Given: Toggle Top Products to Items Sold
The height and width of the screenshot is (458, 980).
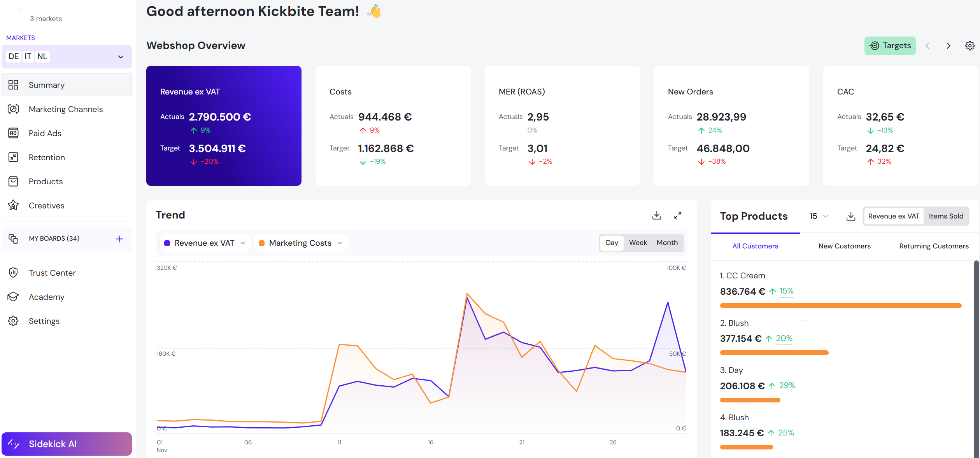Looking at the screenshot, I should [x=946, y=216].
